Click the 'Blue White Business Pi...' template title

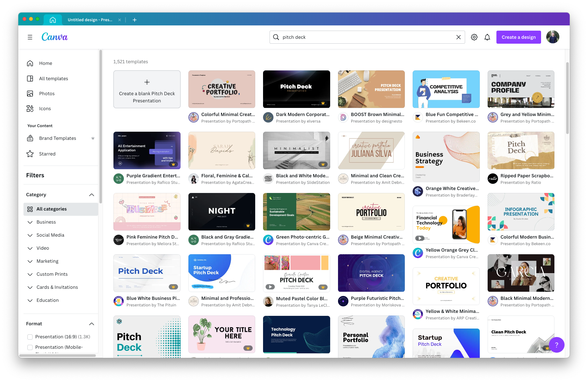click(x=153, y=298)
